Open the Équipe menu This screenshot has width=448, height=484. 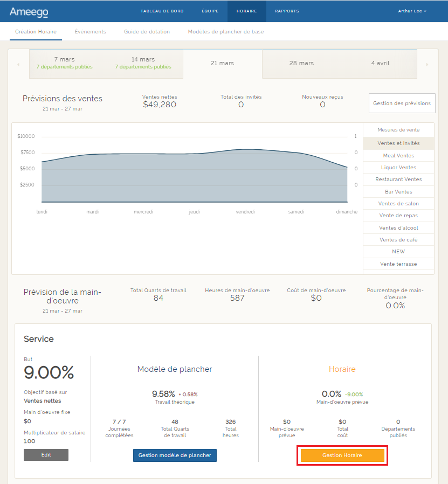click(210, 11)
